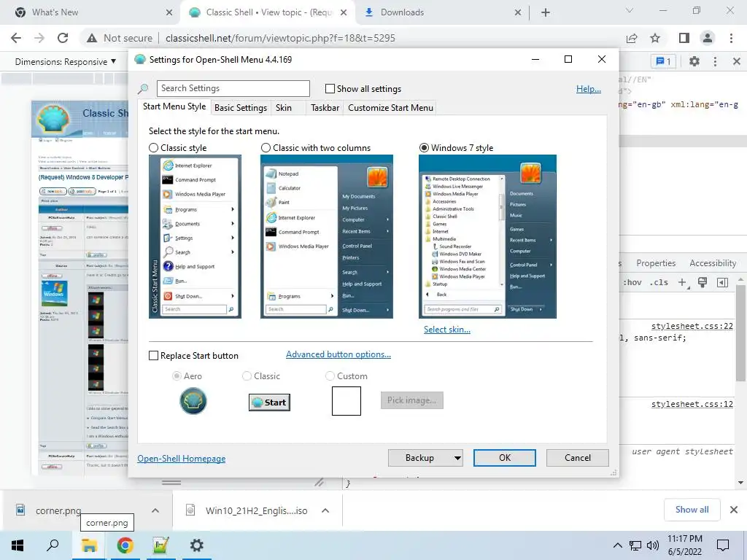The image size is (747, 560).
Task: Open File Explorer from the taskbar
Action: [x=88, y=545]
